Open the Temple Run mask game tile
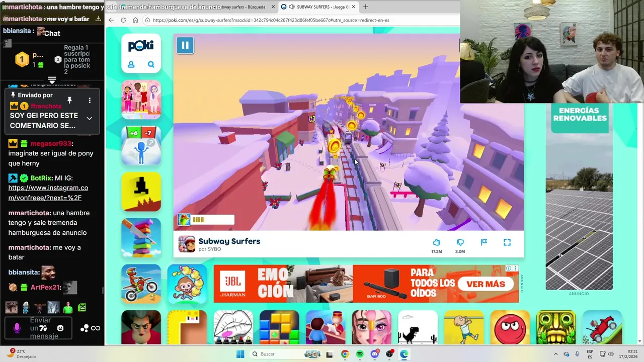This screenshot has width=644, height=362. pos(556,327)
